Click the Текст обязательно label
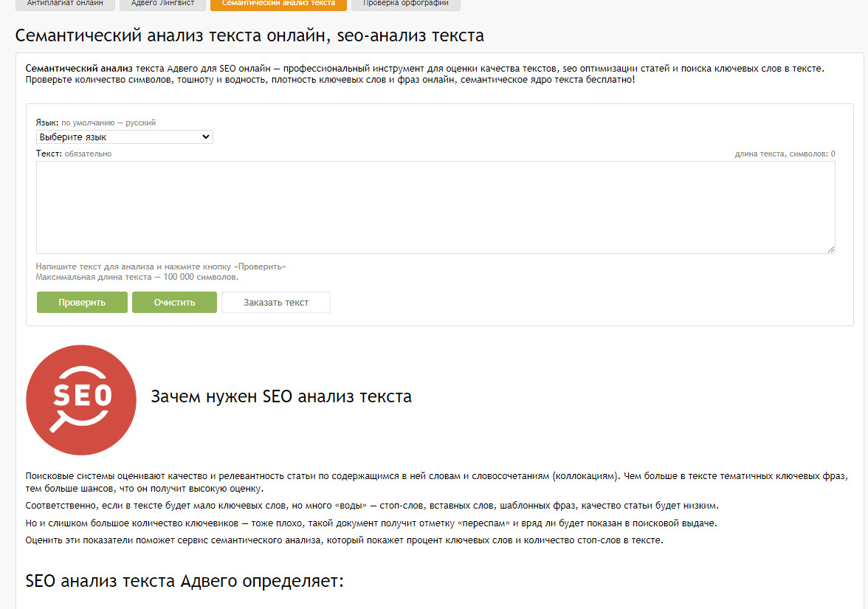This screenshot has width=868, height=609. click(x=73, y=154)
